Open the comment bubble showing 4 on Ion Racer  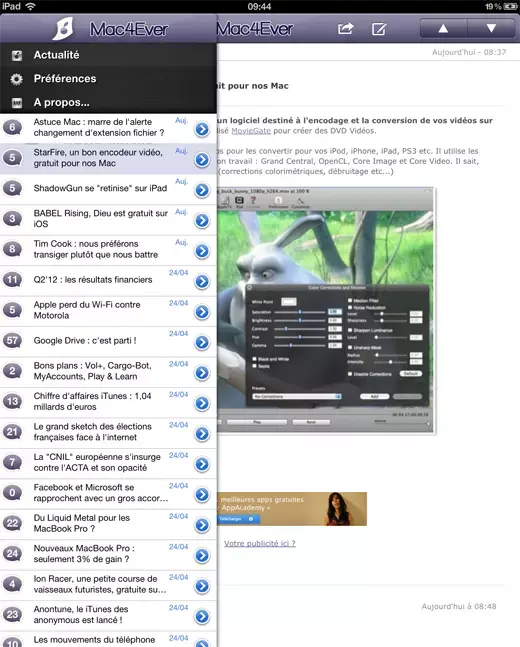pos(12,584)
